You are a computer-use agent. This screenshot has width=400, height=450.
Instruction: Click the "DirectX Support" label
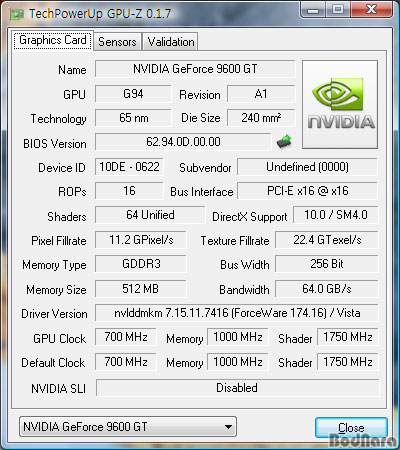pos(250,217)
